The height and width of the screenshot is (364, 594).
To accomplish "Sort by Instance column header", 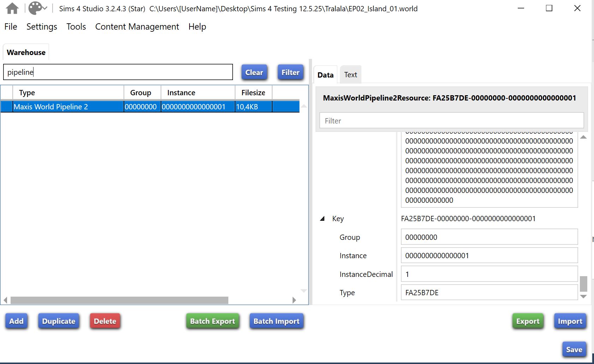I will pyautogui.click(x=198, y=92).
